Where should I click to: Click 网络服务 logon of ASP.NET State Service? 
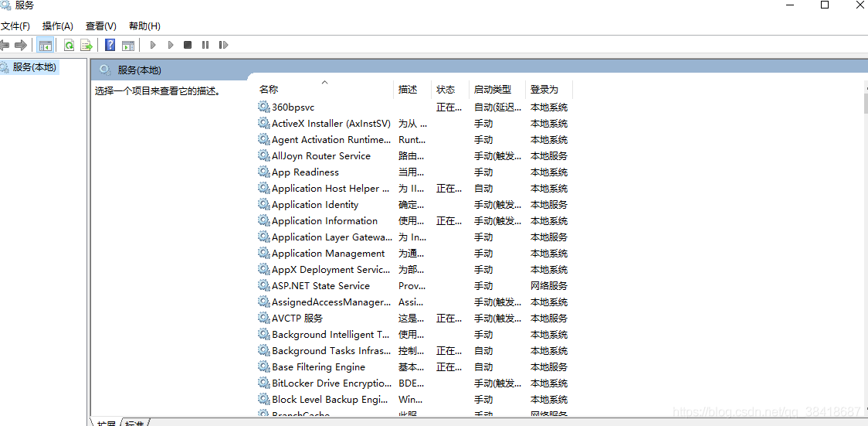point(548,286)
